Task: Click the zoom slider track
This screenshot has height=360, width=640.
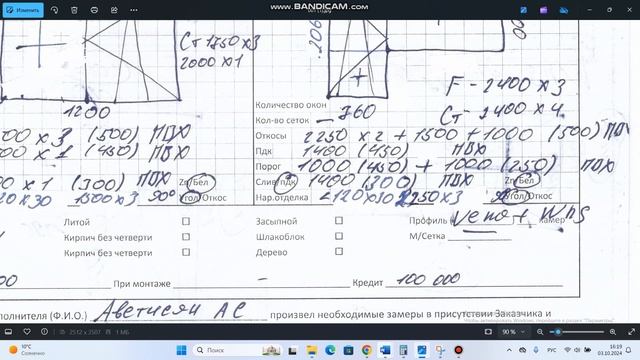Action: (577, 332)
